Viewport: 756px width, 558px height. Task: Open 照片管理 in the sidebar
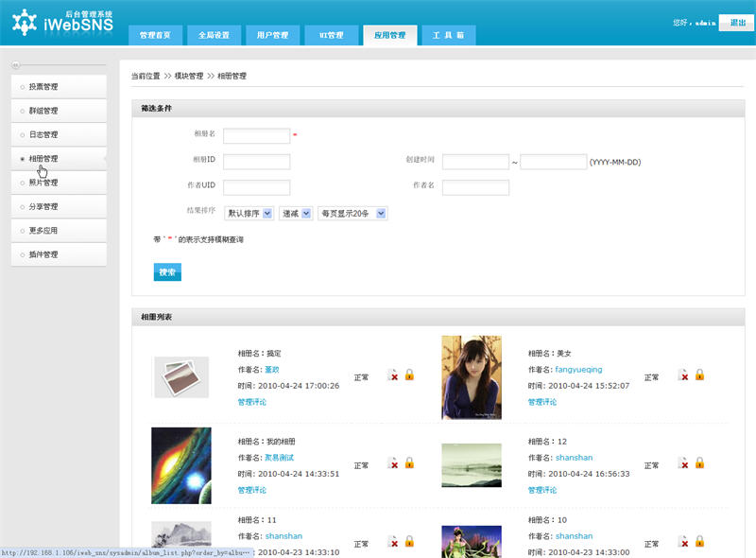point(59,183)
